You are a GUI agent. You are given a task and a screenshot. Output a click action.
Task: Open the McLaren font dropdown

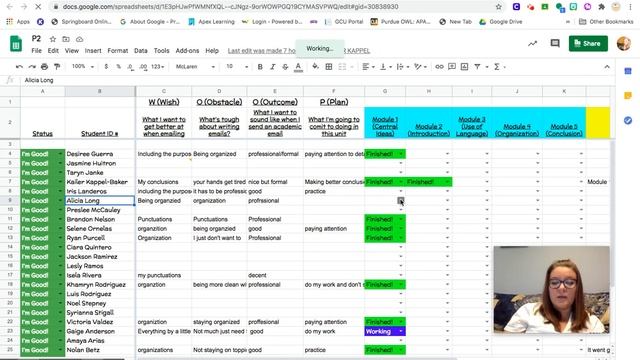point(195,67)
